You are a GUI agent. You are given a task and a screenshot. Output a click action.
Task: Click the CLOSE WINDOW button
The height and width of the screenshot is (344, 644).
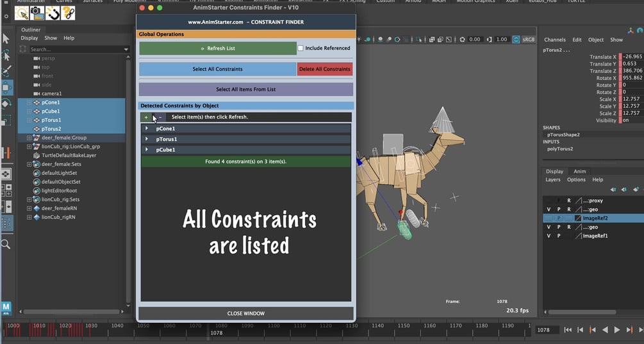click(245, 313)
